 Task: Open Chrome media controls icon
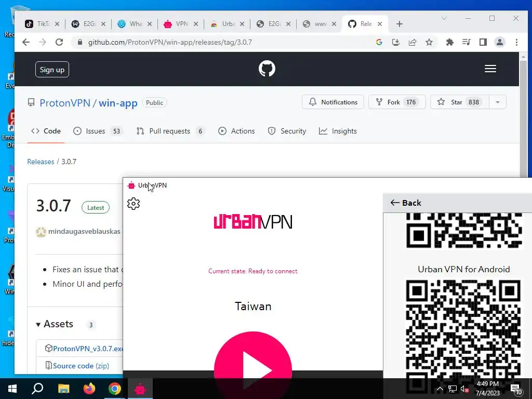coord(467,42)
